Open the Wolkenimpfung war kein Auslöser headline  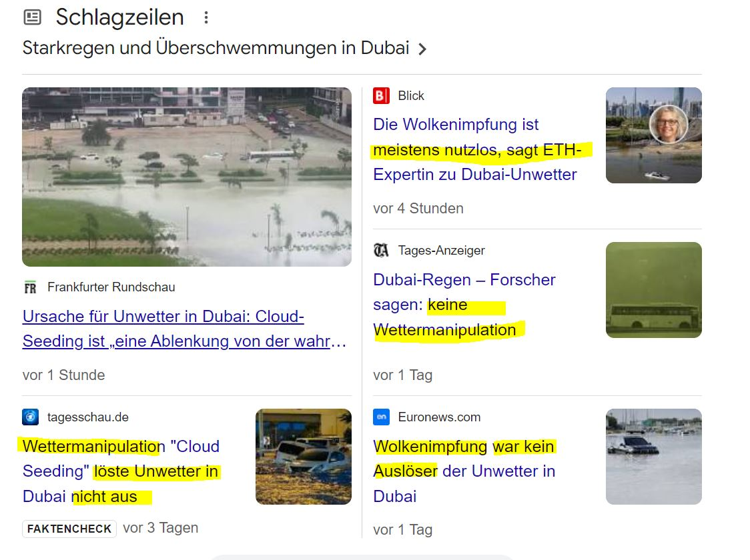[x=464, y=471]
